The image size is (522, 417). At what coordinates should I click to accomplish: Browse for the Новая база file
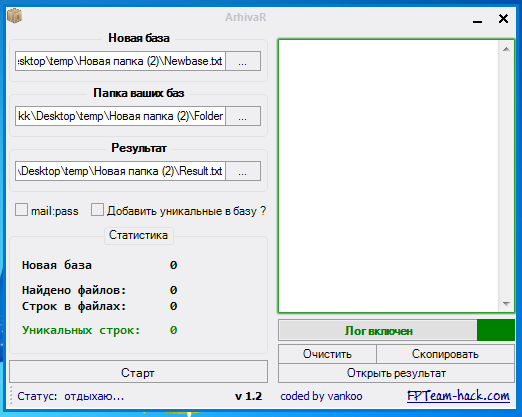243,61
